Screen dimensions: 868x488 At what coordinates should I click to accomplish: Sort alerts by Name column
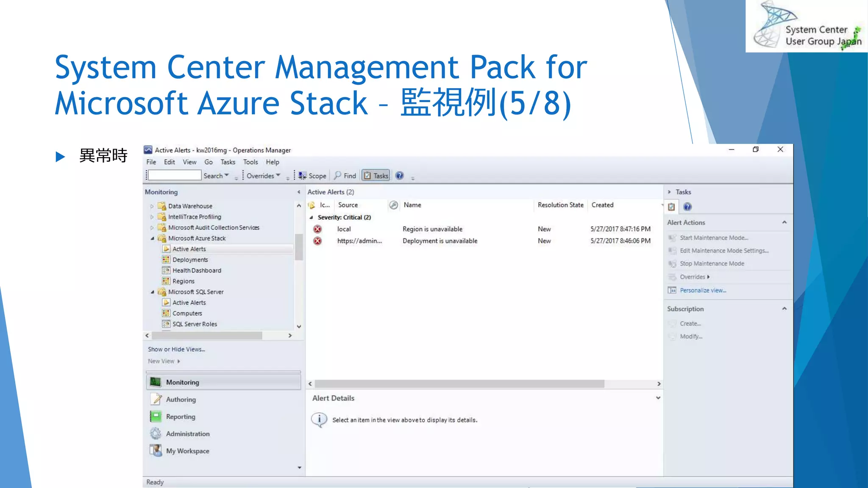pos(412,205)
